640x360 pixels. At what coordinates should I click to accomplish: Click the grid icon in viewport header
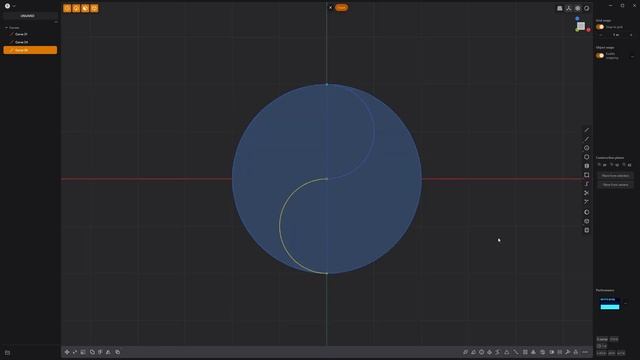560,8
